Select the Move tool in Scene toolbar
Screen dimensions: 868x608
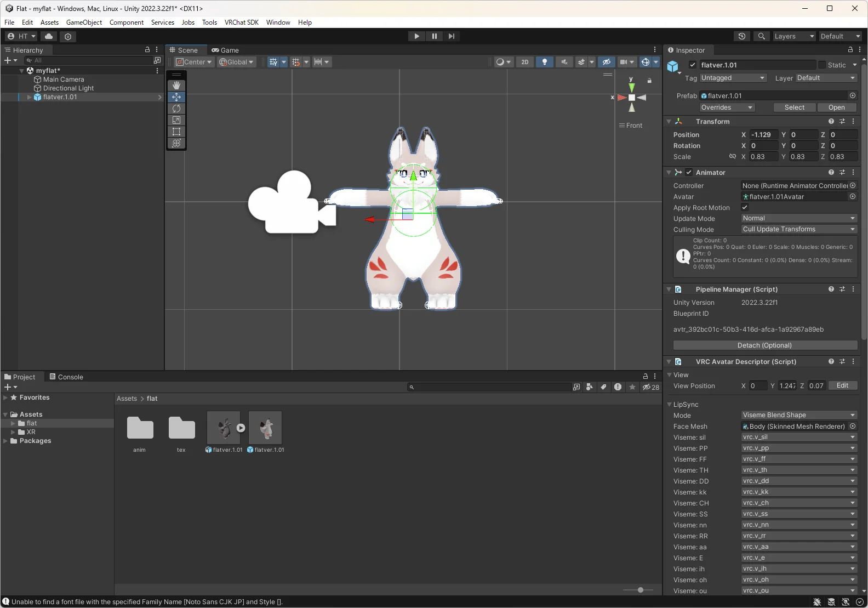[176, 97]
